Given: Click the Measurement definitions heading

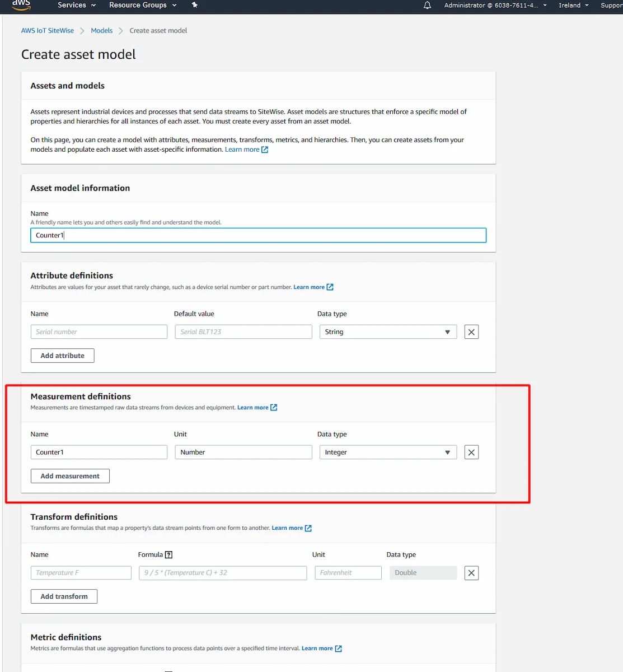Looking at the screenshot, I should pyautogui.click(x=81, y=396).
